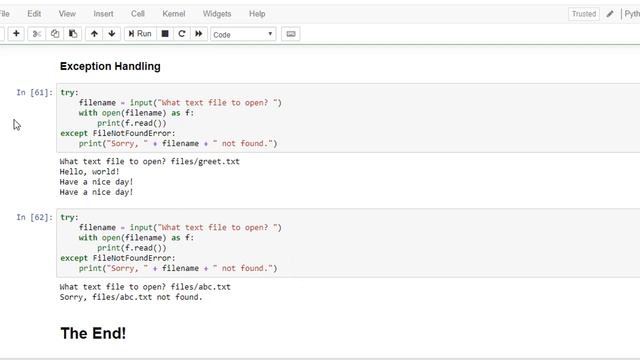The height and width of the screenshot is (360, 640).
Task: Open the Help menu
Action: tap(257, 14)
